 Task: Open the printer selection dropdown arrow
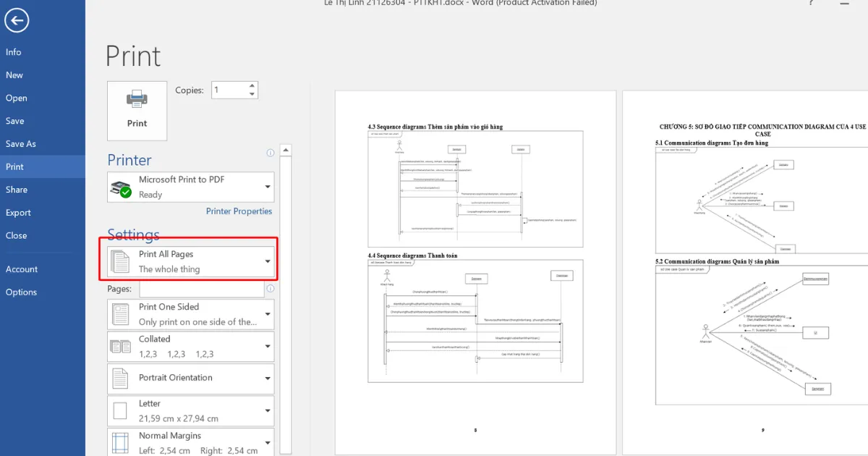[x=268, y=187]
